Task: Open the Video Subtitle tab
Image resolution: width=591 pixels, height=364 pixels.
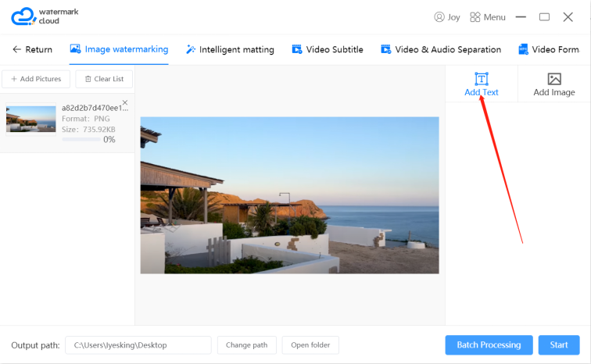Action: pyautogui.click(x=328, y=49)
